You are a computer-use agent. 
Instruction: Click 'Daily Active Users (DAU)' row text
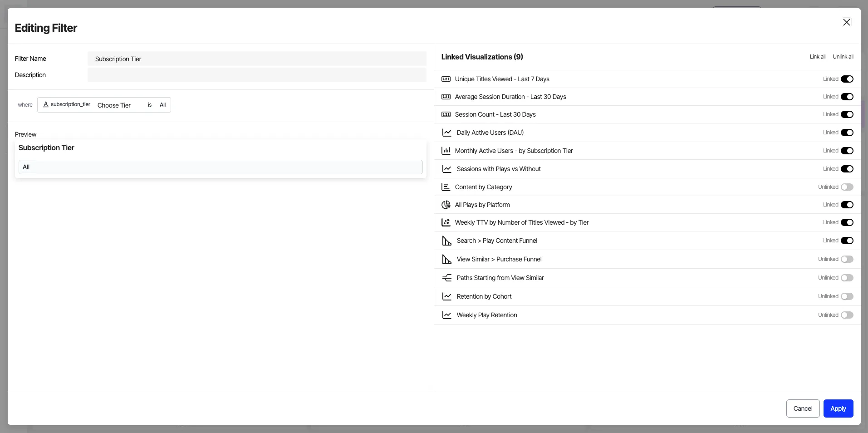(x=490, y=133)
